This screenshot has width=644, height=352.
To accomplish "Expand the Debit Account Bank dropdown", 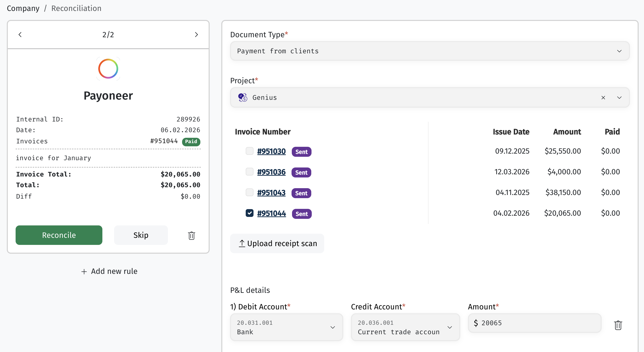I will [286, 327].
